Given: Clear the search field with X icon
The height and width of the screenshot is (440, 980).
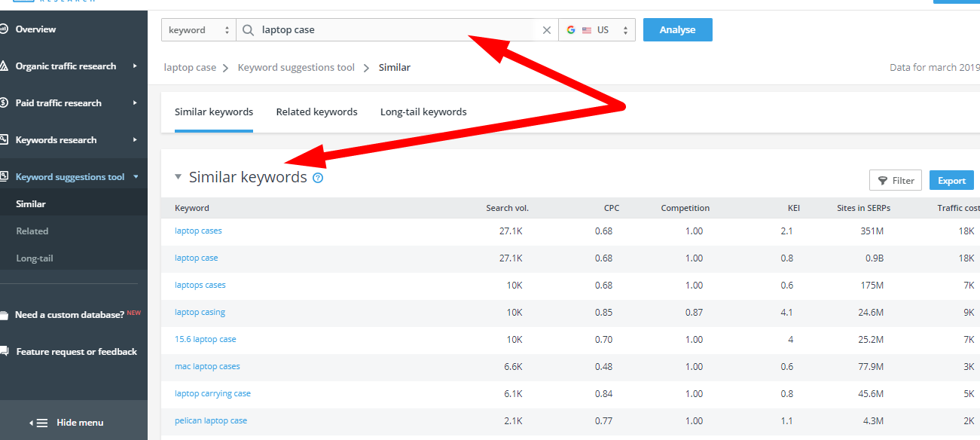Looking at the screenshot, I should [547, 30].
